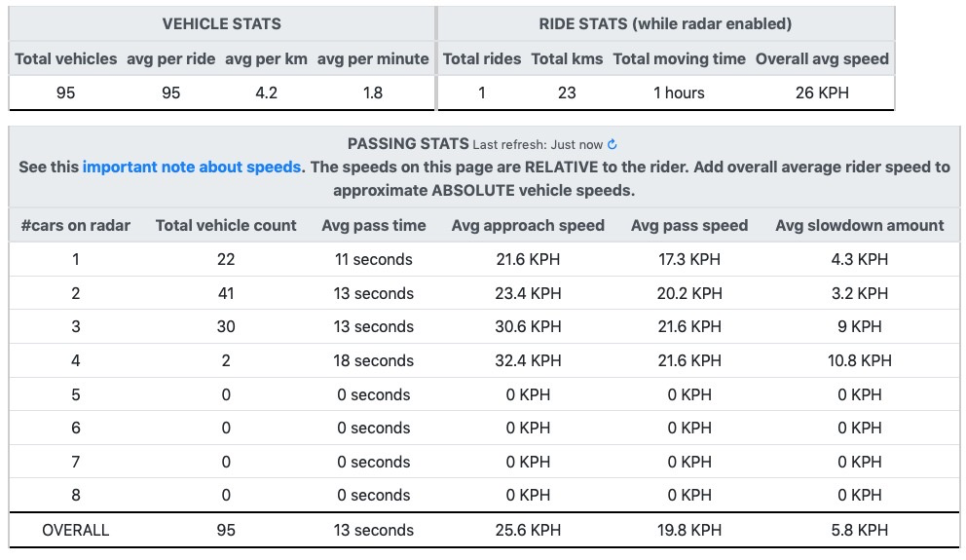Select the 32.4 KPH approach speed cell
The height and width of the screenshot is (560, 966).
528,360
